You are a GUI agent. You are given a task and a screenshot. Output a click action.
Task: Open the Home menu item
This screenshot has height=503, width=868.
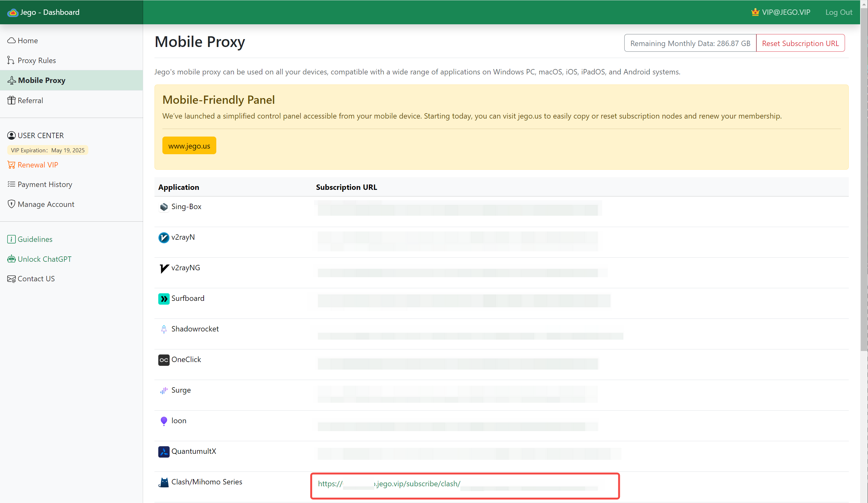[27, 41]
